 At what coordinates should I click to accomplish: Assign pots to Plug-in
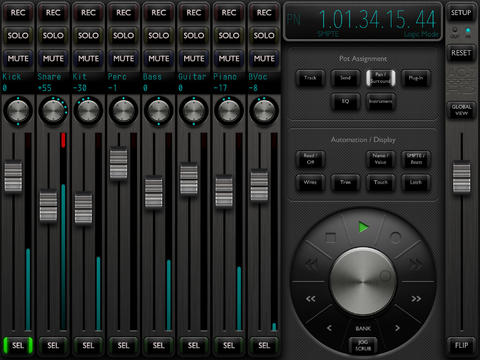[x=416, y=78]
